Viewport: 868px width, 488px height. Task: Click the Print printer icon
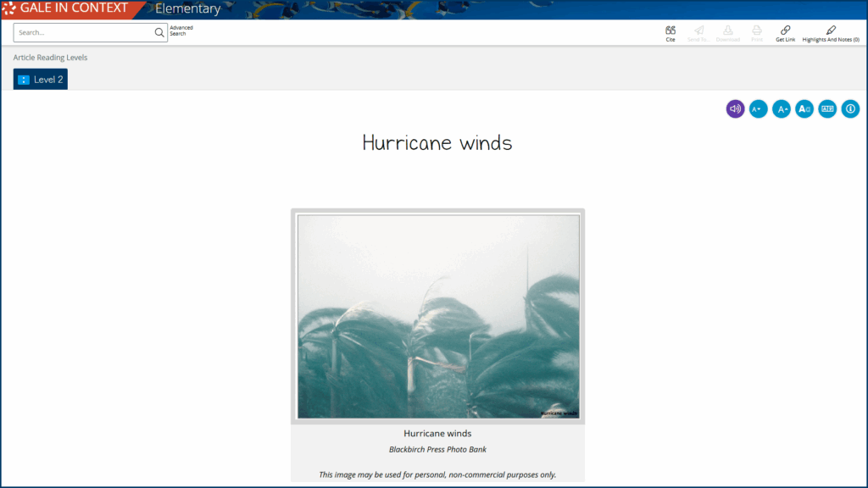(757, 30)
